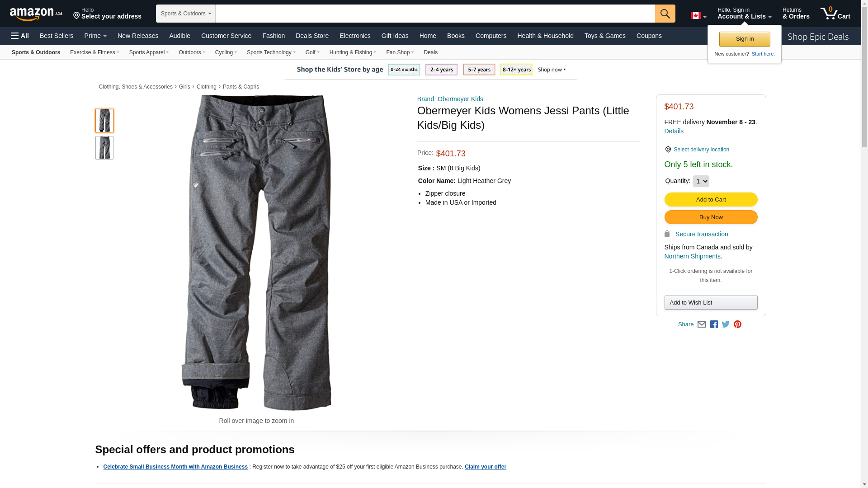This screenshot has height=488, width=868.
Task: Click the Amazon.ca logo
Action: point(36,14)
